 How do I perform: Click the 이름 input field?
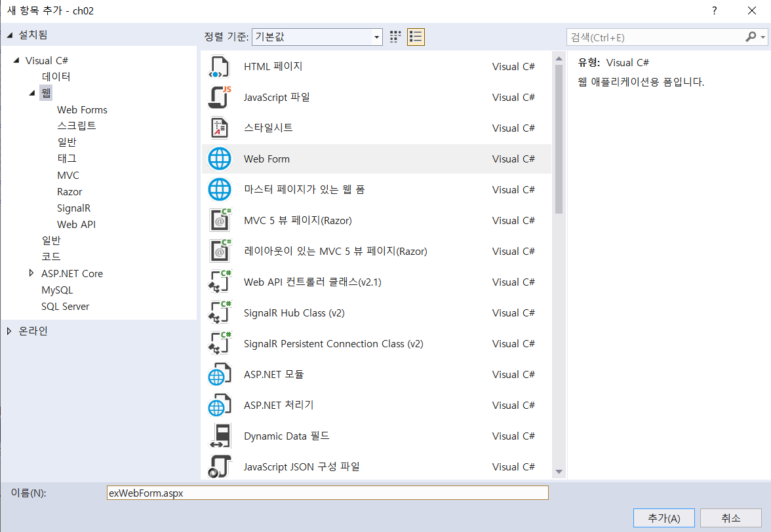click(328, 493)
